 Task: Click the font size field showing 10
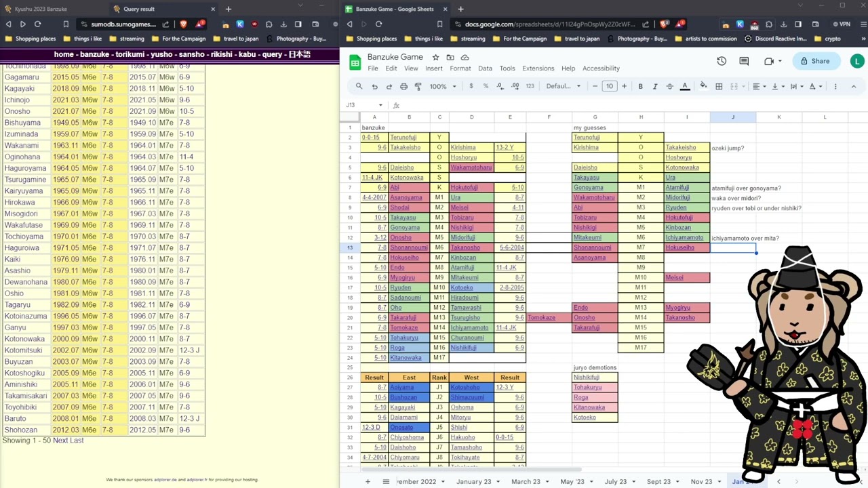pos(609,86)
